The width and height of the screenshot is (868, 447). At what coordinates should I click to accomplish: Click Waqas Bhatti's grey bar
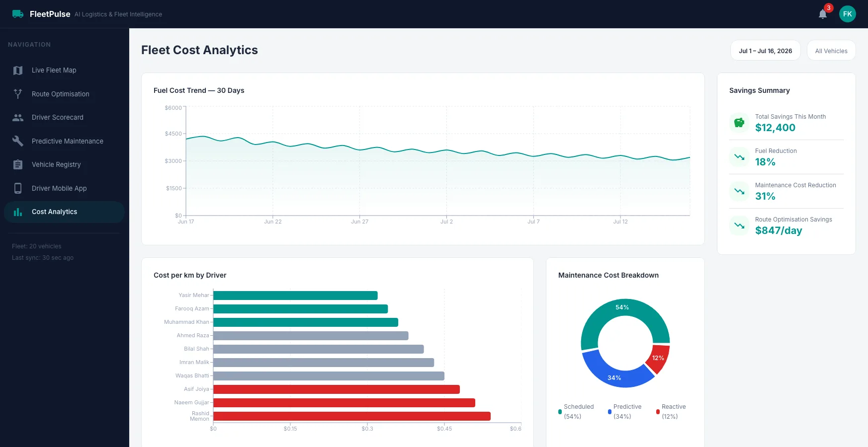329,376
